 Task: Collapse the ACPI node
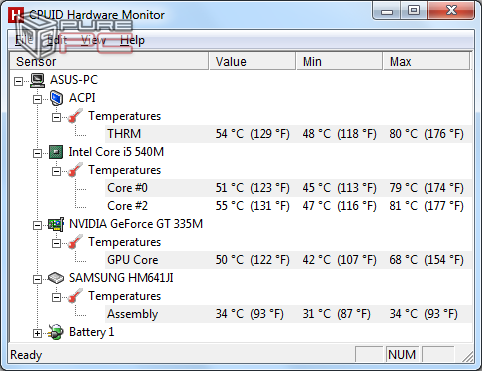pos(37,99)
